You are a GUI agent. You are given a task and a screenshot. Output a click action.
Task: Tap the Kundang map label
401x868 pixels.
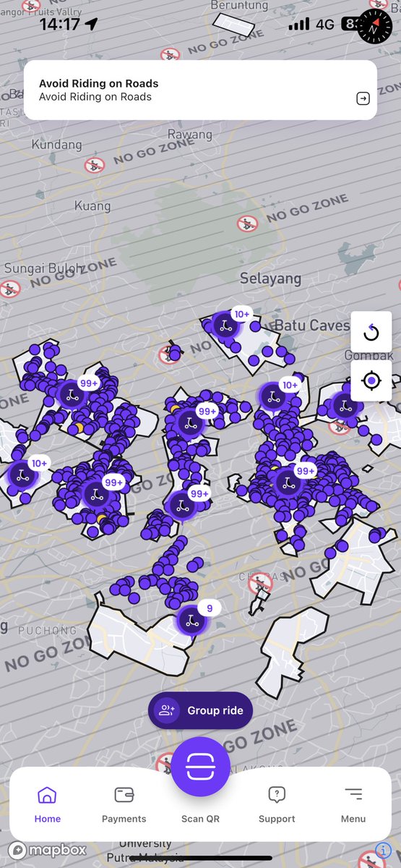[x=56, y=145]
